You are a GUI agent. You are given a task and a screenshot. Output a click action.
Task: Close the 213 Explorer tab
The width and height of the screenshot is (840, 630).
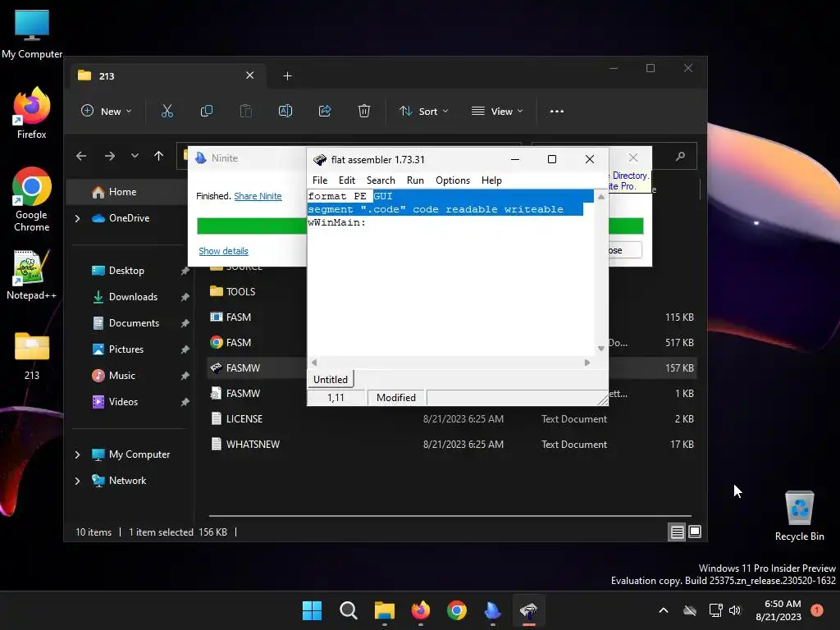click(x=249, y=75)
